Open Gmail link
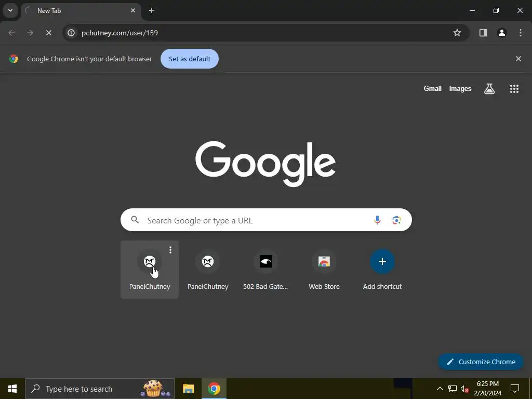The image size is (532, 399). [x=433, y=88]
